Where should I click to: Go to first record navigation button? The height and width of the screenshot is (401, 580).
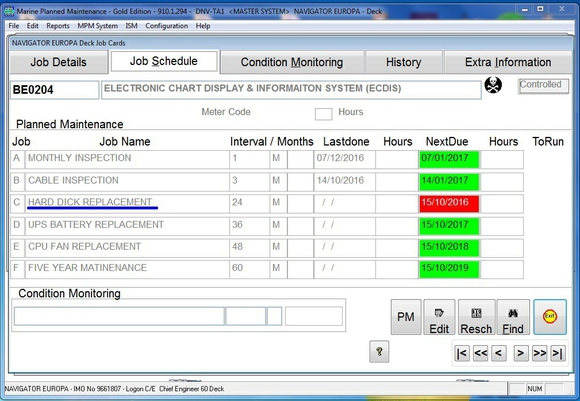pyautogui.click(x=462, y=353)
